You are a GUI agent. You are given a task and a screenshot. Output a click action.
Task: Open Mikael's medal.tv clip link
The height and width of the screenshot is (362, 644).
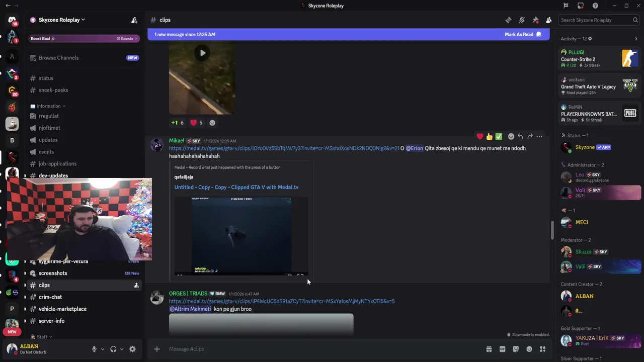coord(284,148)
